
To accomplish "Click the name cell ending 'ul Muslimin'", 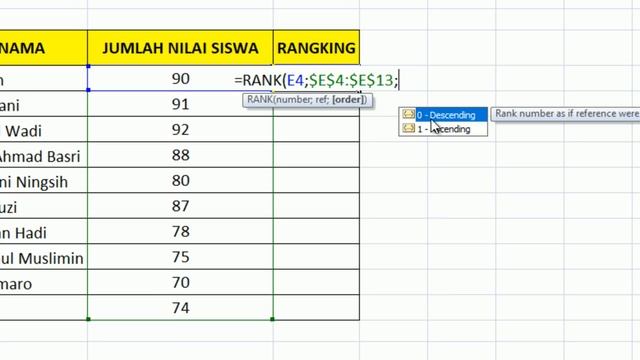I will coord(43,258).
